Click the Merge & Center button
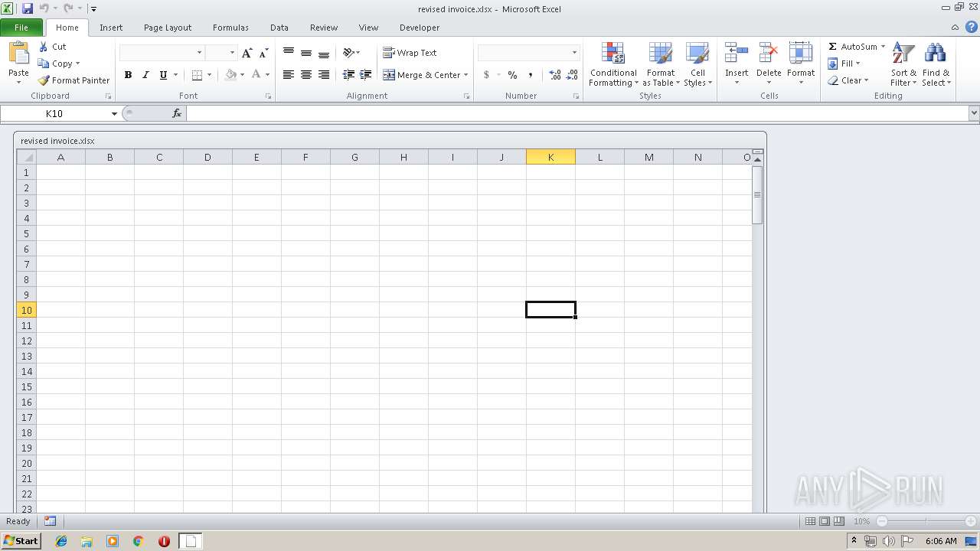980x551 pixels. click(x=421, y=75)
